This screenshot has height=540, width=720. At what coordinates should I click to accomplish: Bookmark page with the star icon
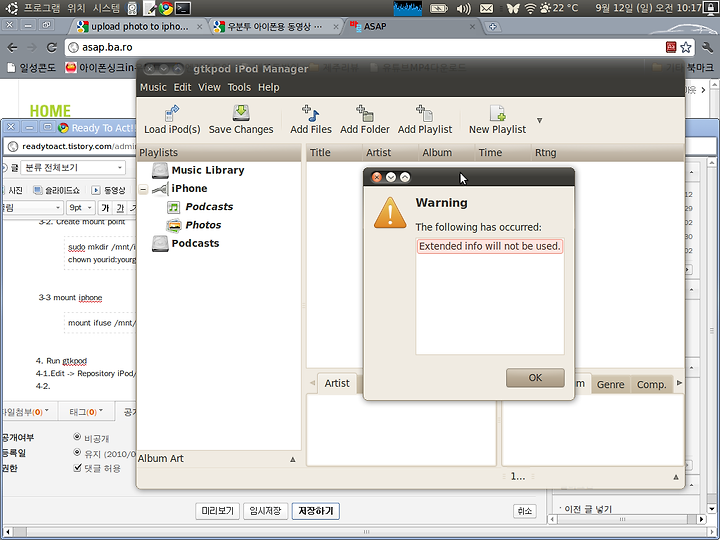click(x=686, y=47)
